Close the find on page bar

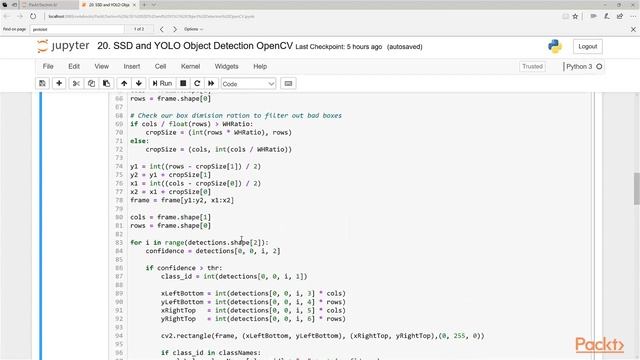click(633, 29)
